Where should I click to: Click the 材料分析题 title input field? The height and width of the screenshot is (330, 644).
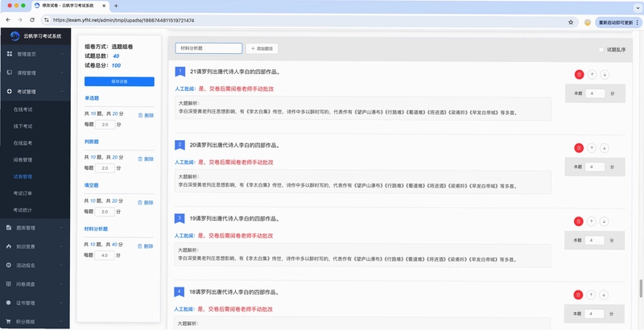[x=208, y=48]
